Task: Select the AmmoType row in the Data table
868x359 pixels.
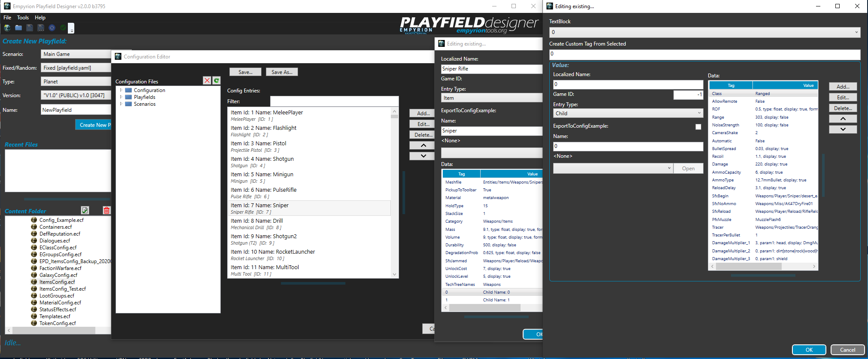Action: pyautogui.click(x=763, y=180)
